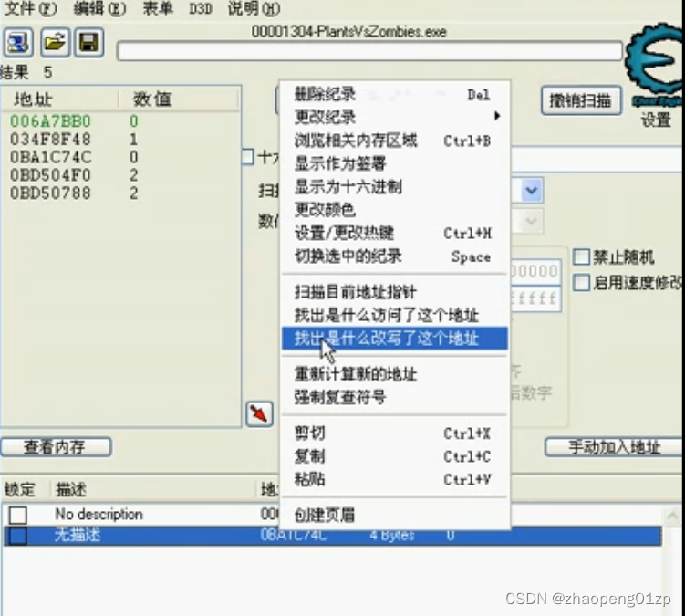
Task: Select 显示作为签署 menu entry
Action: coord(395,163)
